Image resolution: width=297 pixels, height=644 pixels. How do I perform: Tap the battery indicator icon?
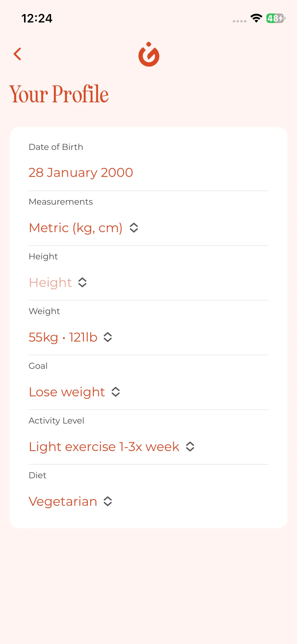(x=276, y=18)
